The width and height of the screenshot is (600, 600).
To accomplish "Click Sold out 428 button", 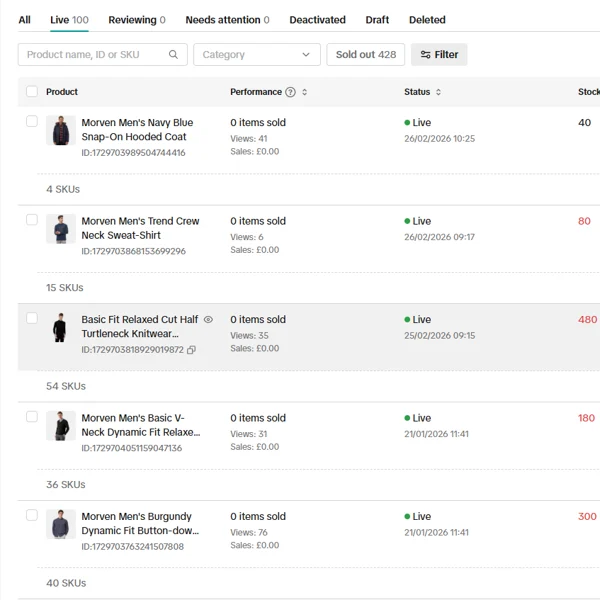I will coord(365,54).
